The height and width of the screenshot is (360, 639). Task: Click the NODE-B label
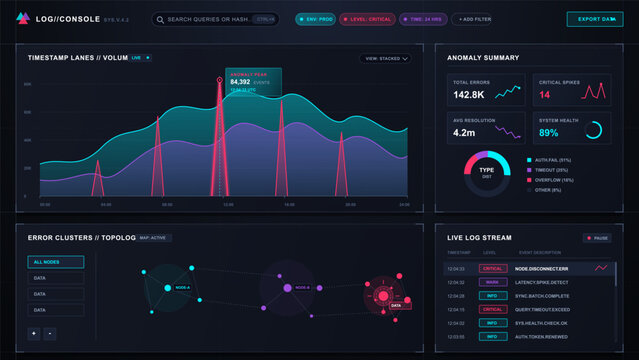tap(302, 287)
